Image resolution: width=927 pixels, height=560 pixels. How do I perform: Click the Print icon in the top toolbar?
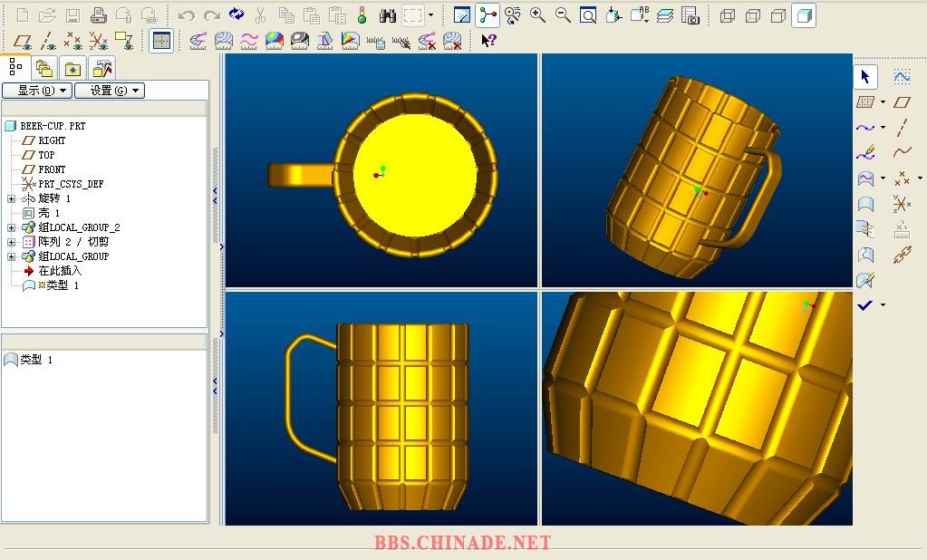tap(98, 15)
